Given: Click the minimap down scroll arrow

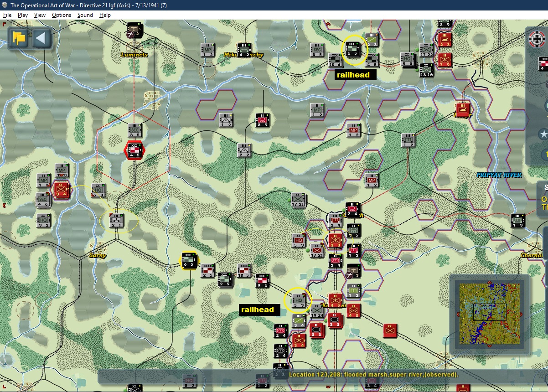Looking at the screenshot, I should pos(489,346).
